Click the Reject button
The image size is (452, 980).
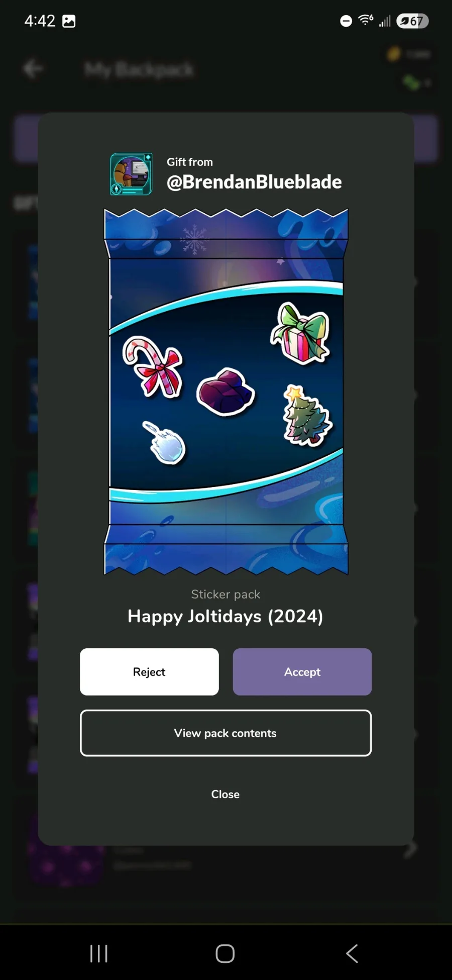[x=149, y=672]
